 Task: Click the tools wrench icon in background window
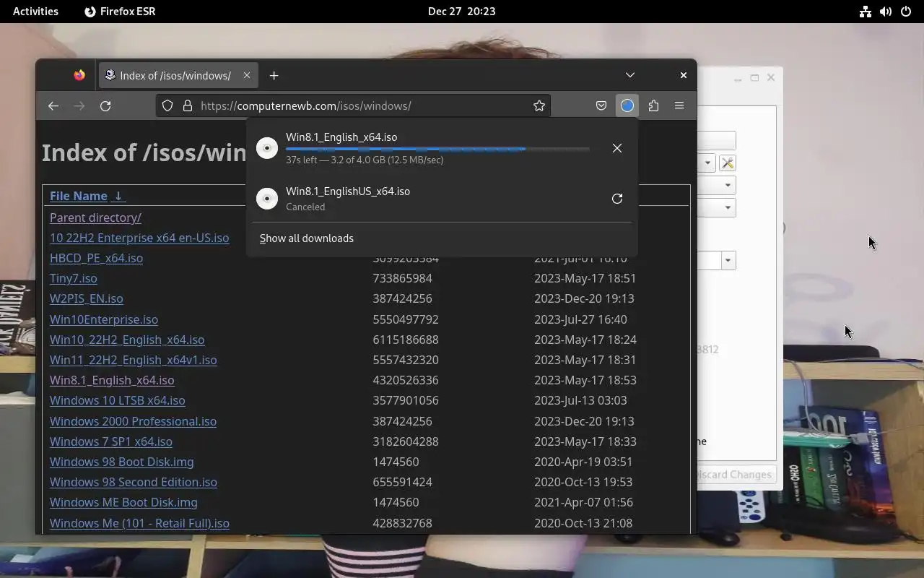pyautogui.click(x=728, y=163)
